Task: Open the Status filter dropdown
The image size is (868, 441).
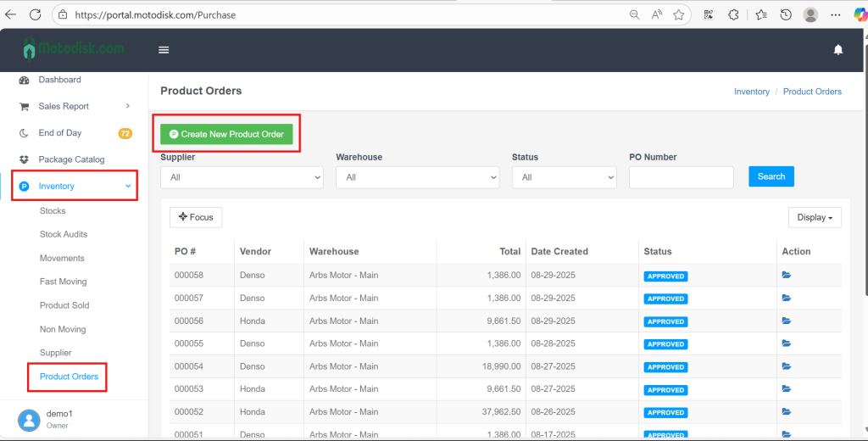Action: (x=564, y=177)
